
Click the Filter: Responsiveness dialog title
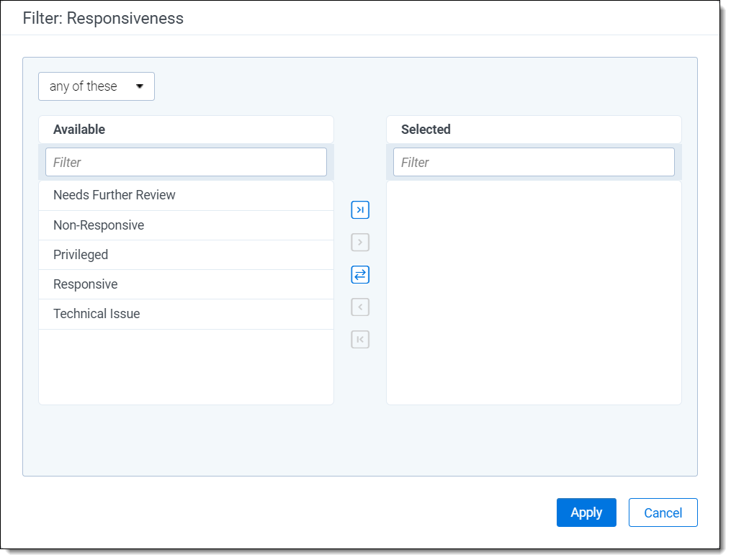[103, 18]
